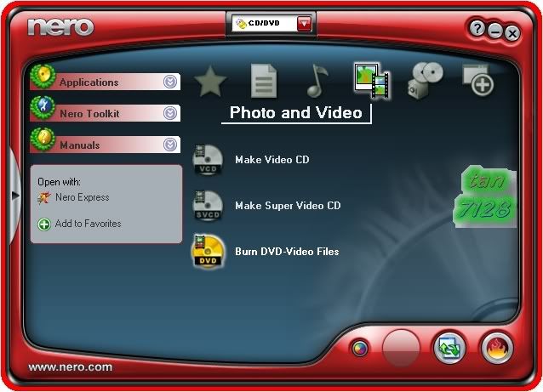Click the VCD disc icon

[208, 160]
